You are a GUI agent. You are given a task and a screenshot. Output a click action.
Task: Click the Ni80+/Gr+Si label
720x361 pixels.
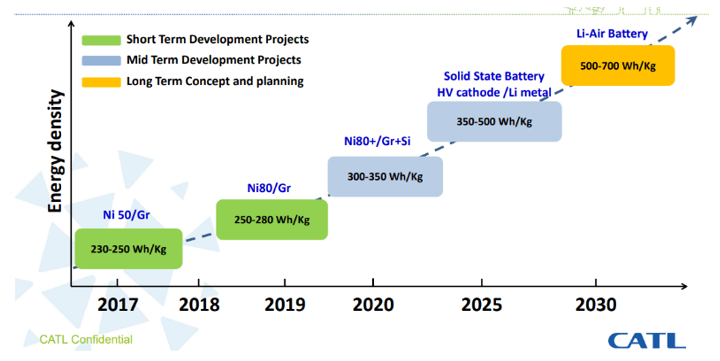[377, 141]
